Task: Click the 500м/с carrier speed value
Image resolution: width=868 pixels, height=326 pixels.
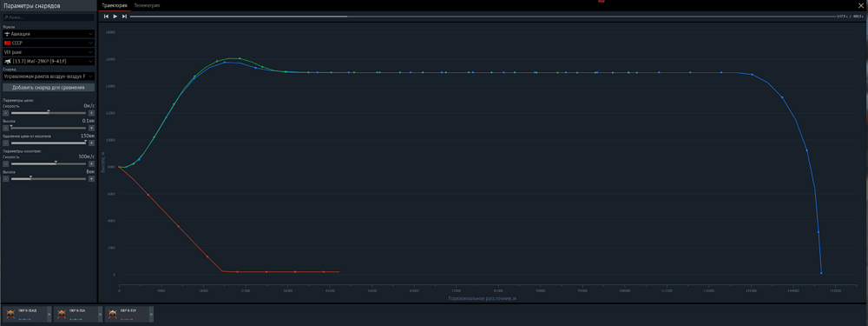Action: pyautogui.click(x=86, y=156)
